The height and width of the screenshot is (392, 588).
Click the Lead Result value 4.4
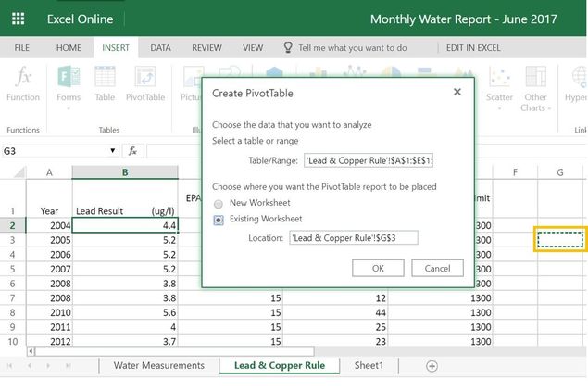pyautogui.click(x=125, y=225)
